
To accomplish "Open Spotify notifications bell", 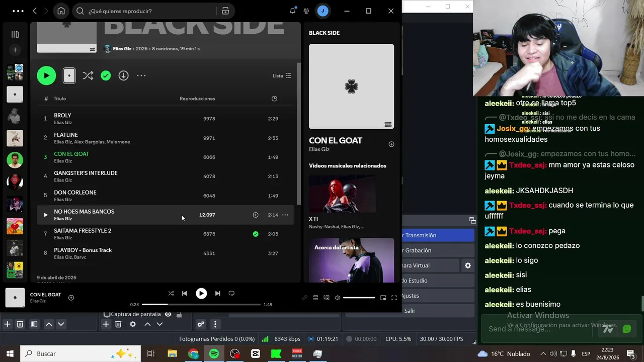I will click(292, 11).
